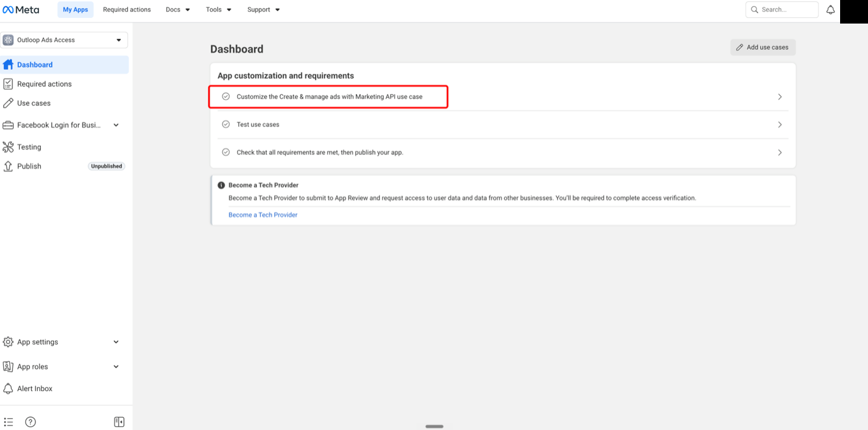Click chevron on publish your app row
Screen dimensions: 868x430
(x=780, y=152)
